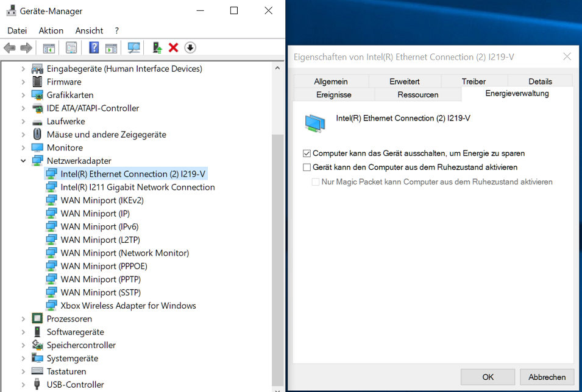Click the USB-Controller icon
This screenshot has height=392, width=582.
click(x=37, y=384)
